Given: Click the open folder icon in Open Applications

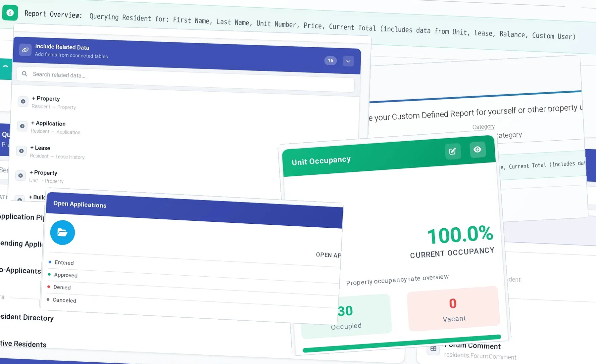Looking at the screenshot, I should [63, 233].
